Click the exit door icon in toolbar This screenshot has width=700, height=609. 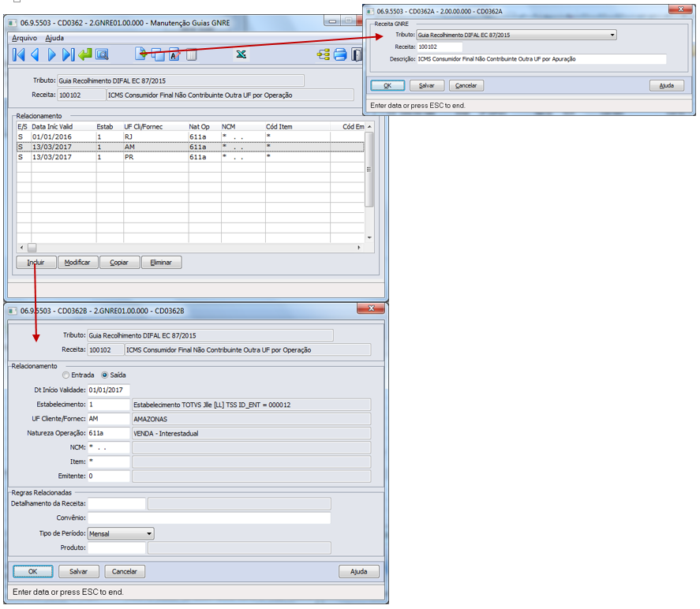click(357, 55)
